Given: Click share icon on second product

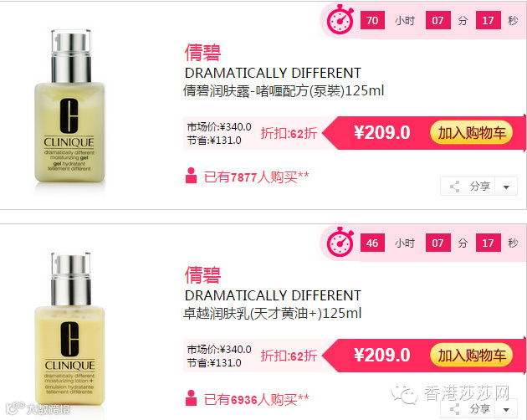Looking at the screenshot, I should [x=455, y=409].
